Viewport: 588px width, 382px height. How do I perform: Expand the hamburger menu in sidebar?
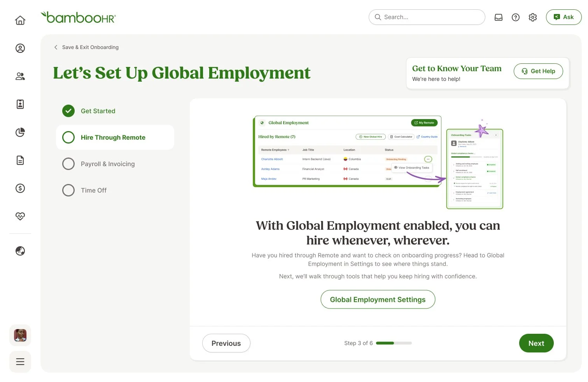point(20,362)
